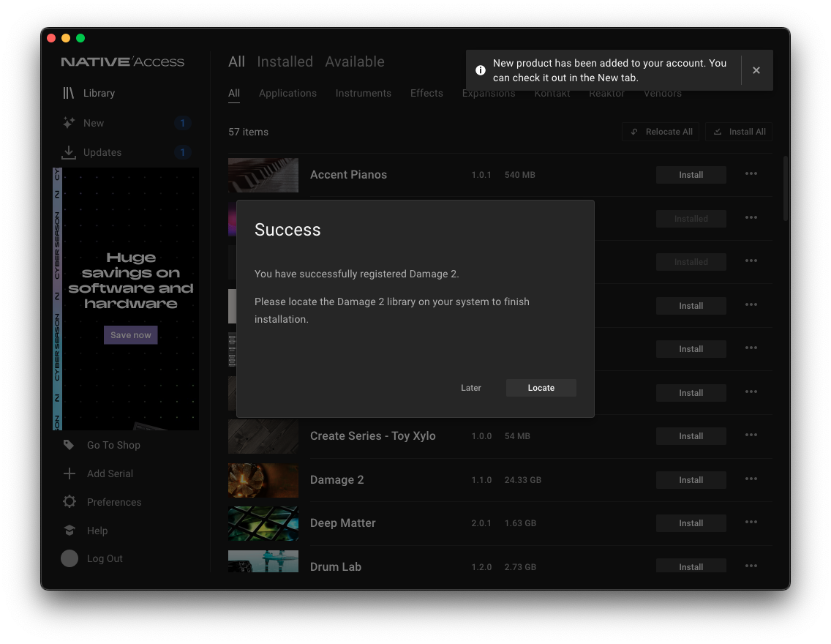This screenshot has width=831, height=644.
Task: Install Drum Lab
Action: point(691,566)
